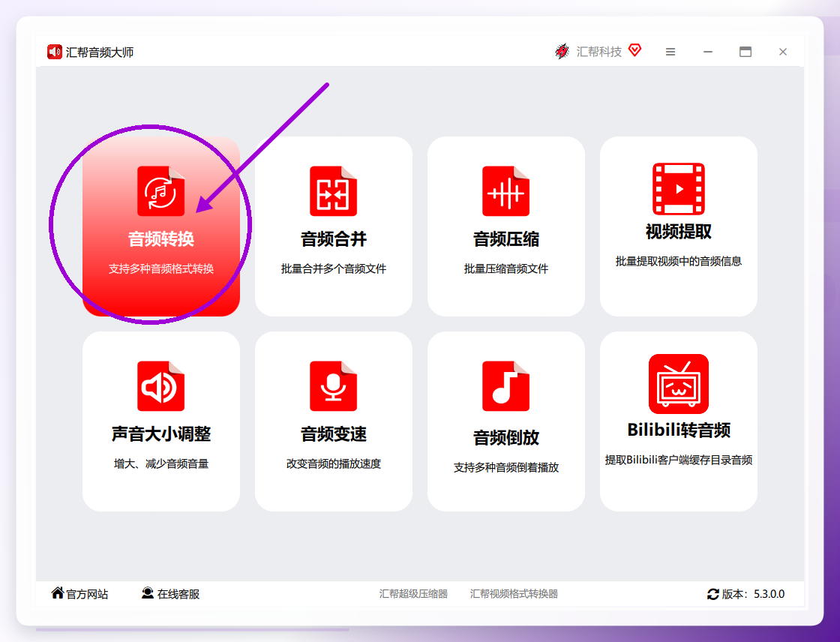Click 版本: 5.3.0.0 version text

(x=753, y=594)
